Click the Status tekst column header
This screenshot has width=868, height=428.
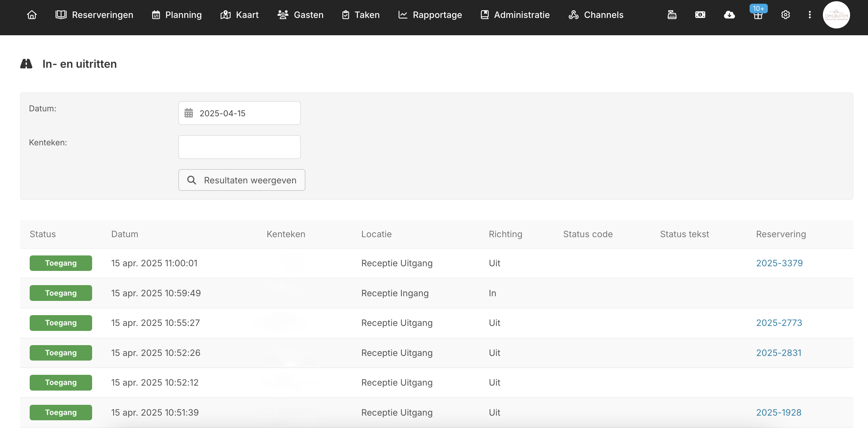684,234
